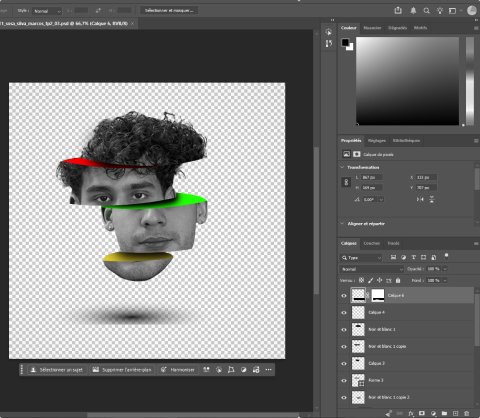Filter layers by shape layers icon
Screen dimensions: 480x418
pyautogui.click(x=423, y=257)
